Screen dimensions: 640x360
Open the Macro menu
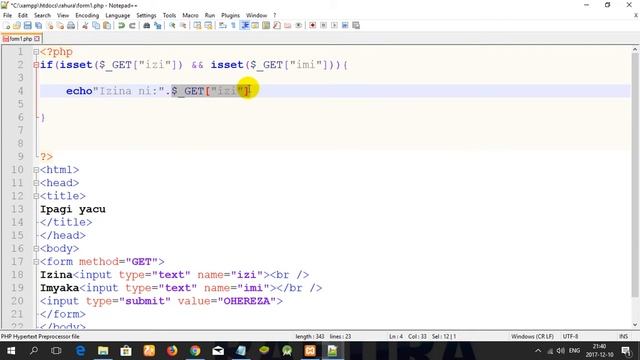coord(190,15)
